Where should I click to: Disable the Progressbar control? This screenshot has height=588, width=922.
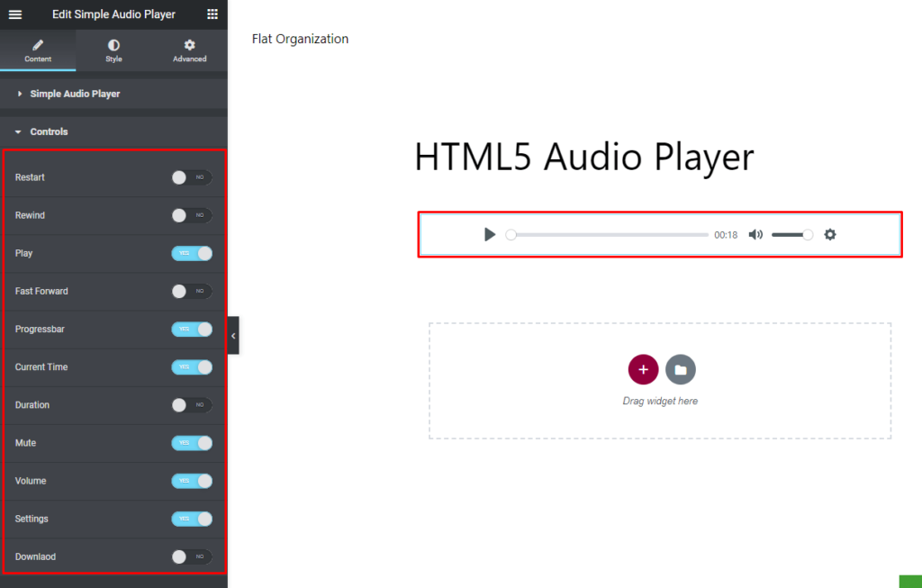[x=191, y=330]
